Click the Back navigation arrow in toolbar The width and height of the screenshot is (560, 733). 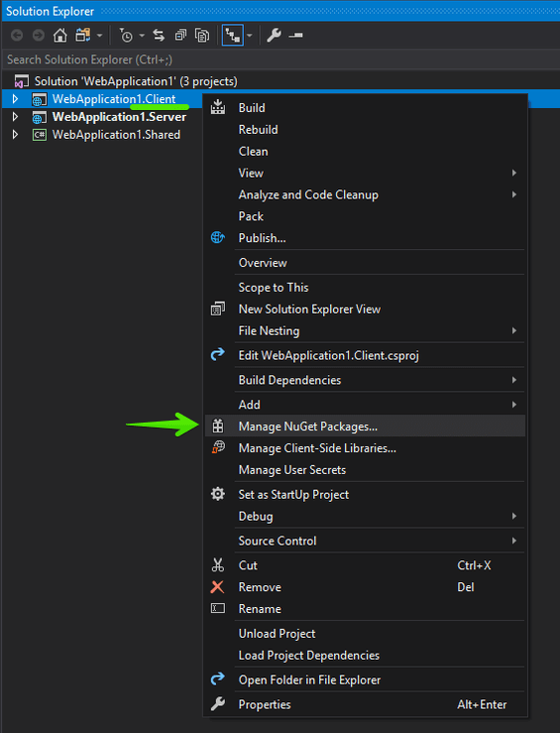coord(17,36)
